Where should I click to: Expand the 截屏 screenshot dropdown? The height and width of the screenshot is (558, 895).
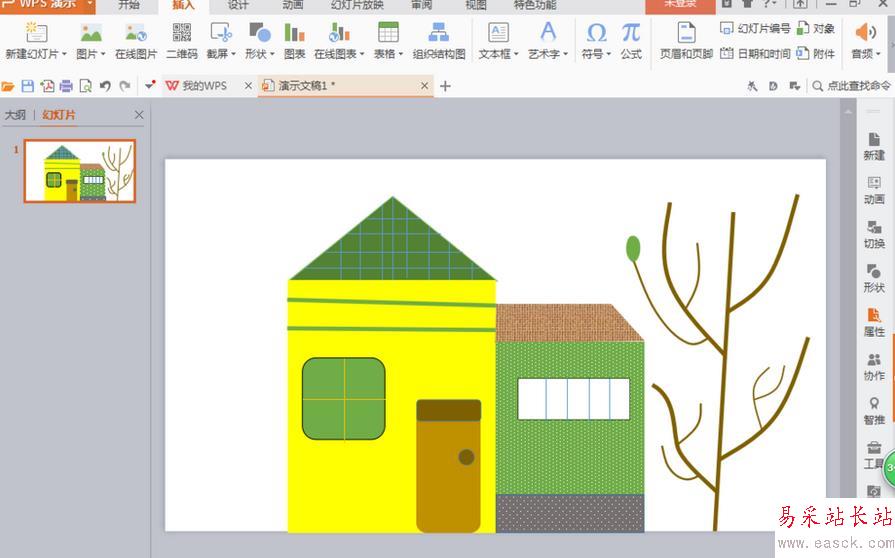pos(233,54)
